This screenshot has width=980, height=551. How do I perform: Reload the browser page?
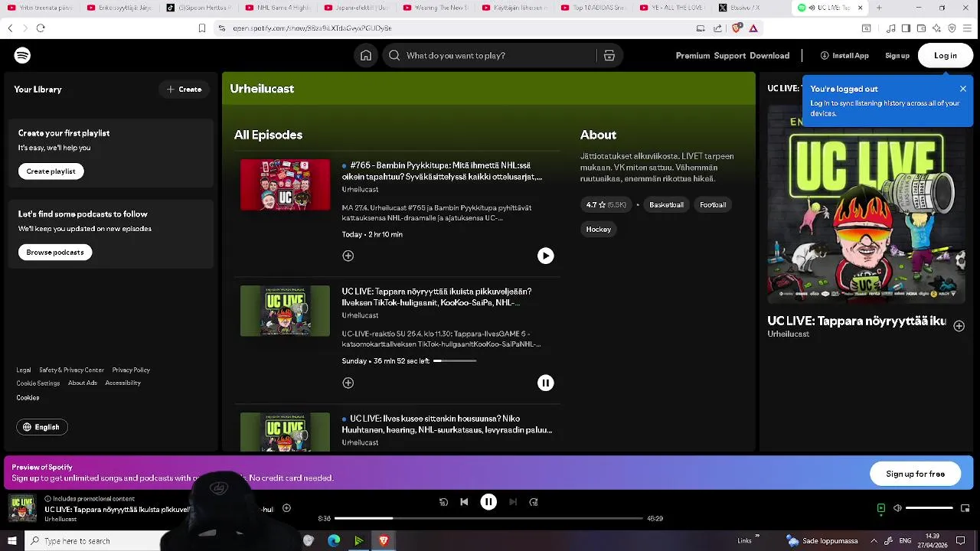pos(41,28)
